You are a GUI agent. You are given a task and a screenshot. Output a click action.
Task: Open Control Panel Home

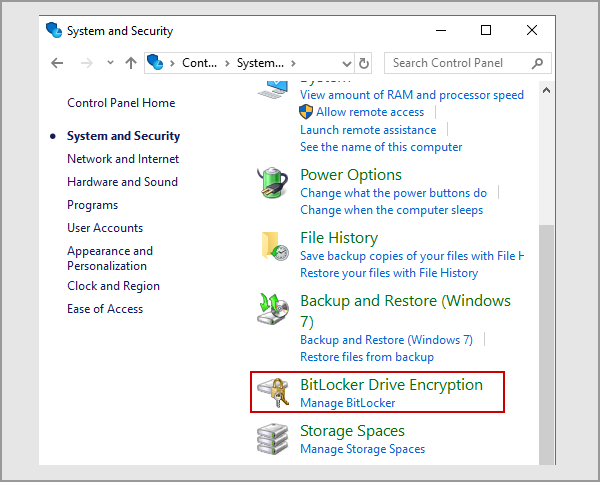[x=121, y=103]
